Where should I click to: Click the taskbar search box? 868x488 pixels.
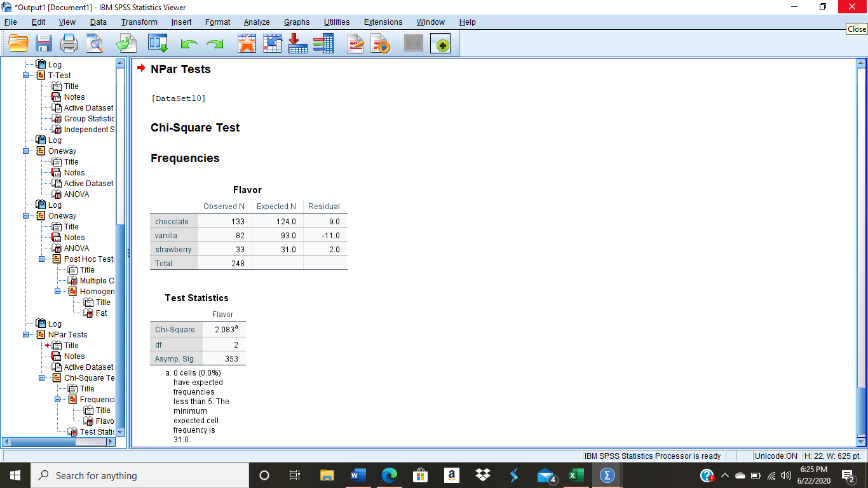point(140,475)
